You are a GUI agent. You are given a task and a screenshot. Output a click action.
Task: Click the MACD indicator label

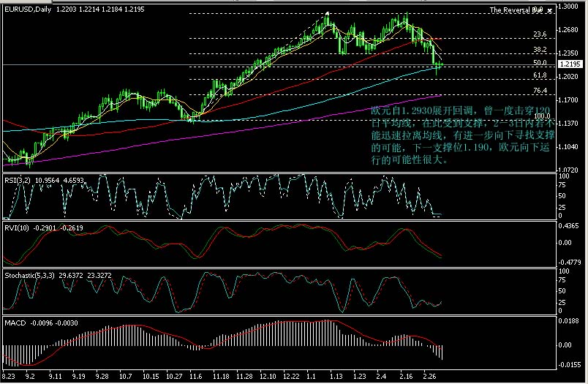point(15,323)
